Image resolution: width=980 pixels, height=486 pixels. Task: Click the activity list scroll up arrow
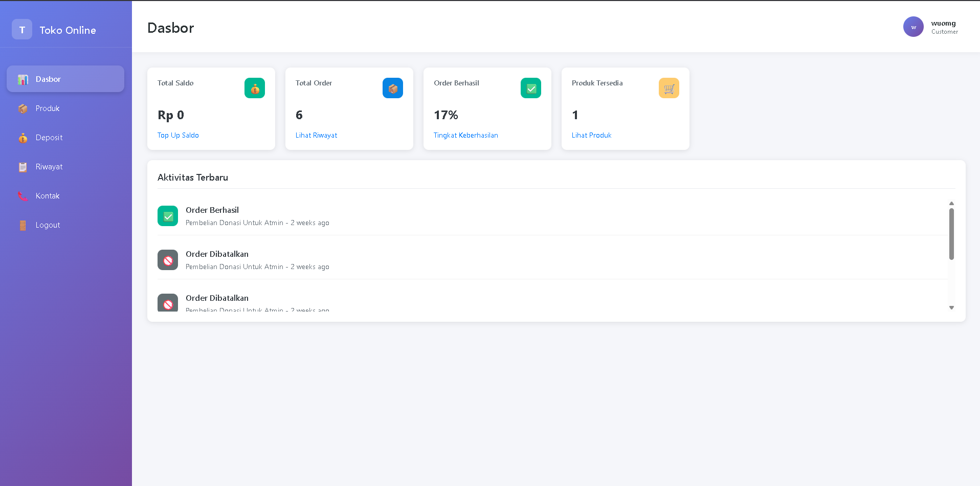pos(951,204)
